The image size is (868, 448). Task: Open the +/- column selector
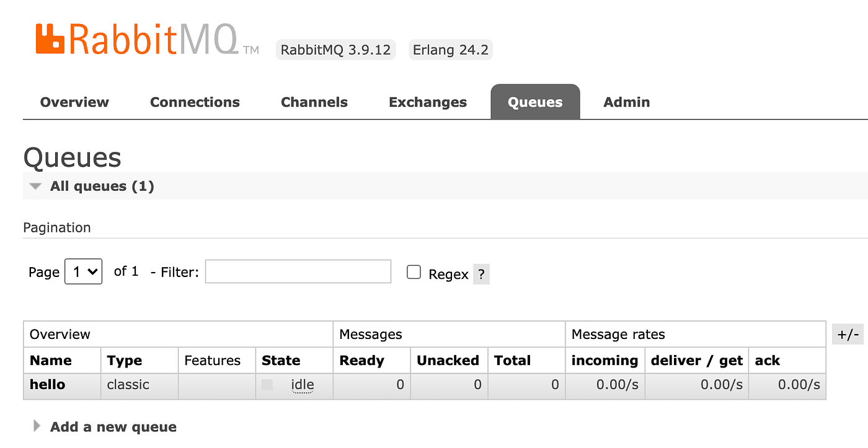[x=848, y=334]
